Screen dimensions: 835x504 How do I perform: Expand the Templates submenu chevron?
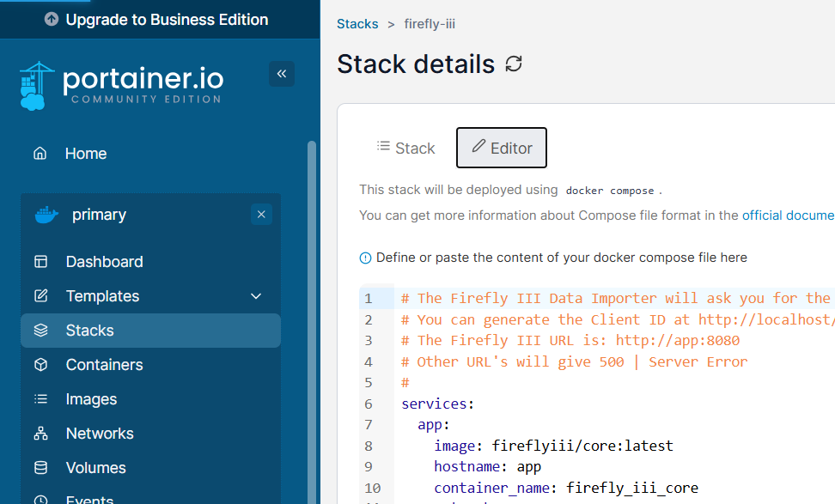[256, 296]
